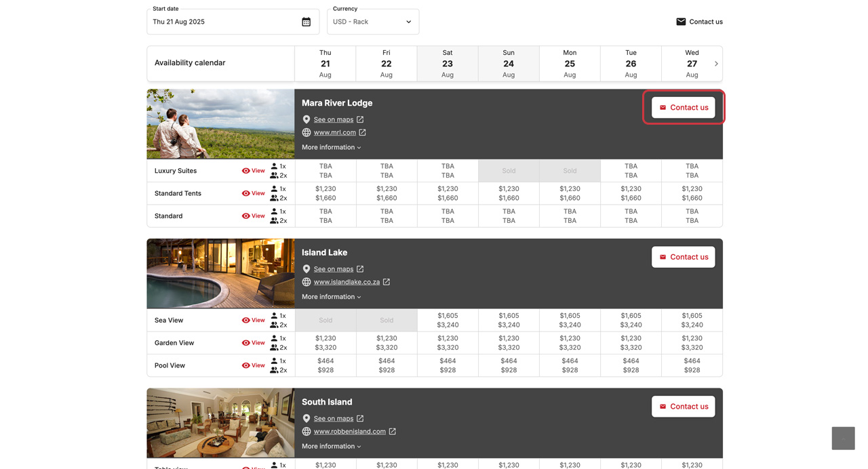Image resolution: width=868 pixels, height=469 pixels.
Task: Click the map pin icon for Mara River Lodge
Action: 307,119
